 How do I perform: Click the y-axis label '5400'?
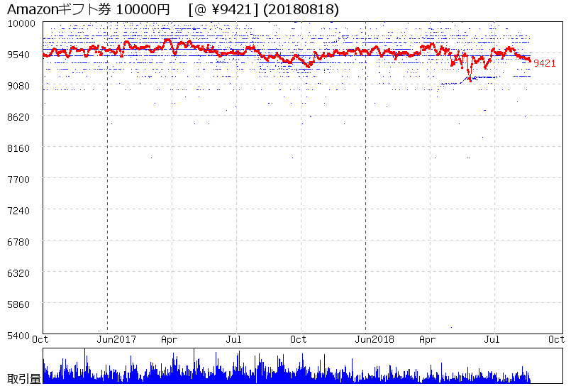point(18,336)
